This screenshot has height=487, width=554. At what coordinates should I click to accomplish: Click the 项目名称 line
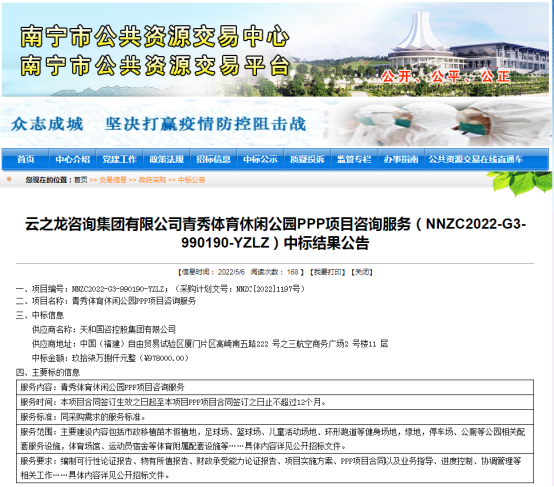106,301
